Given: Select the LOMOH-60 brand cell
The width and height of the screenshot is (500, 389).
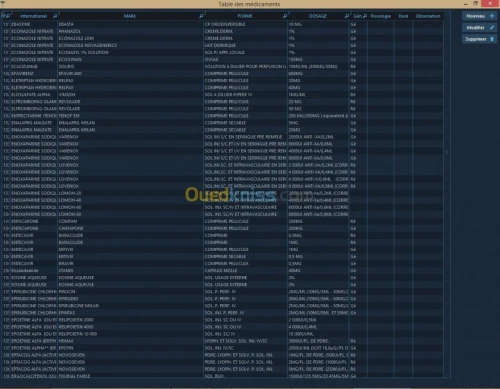Looking at the screenshot, I should pyautogui.click(x=130, y=207).
